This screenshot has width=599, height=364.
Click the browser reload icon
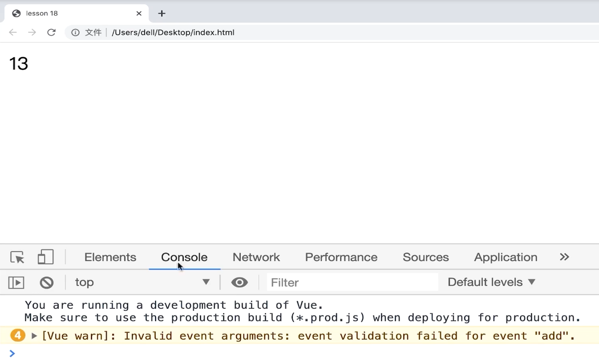tap(51, 32)
